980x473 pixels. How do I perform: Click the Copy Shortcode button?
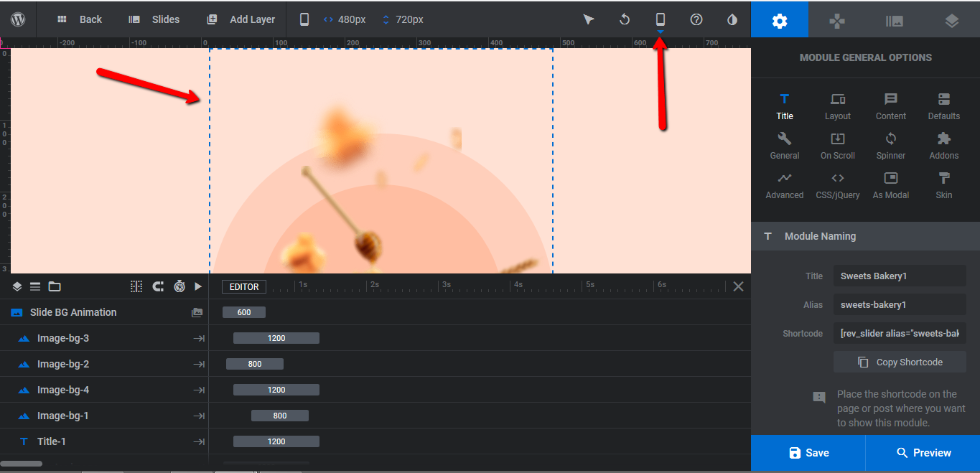pos(900,362)
